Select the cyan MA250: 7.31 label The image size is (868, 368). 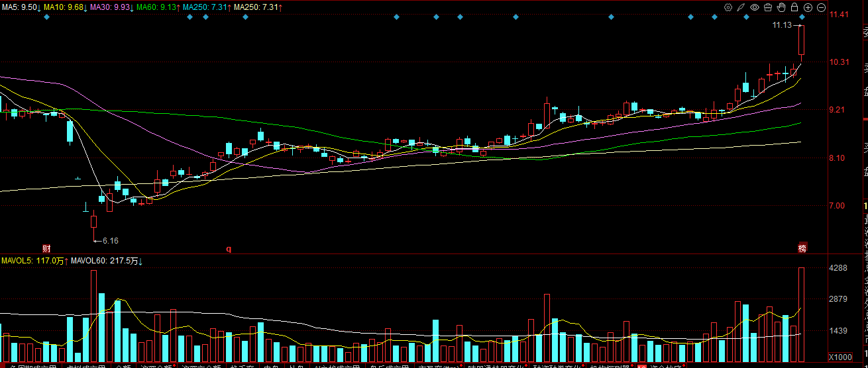[x=207, y=7]
